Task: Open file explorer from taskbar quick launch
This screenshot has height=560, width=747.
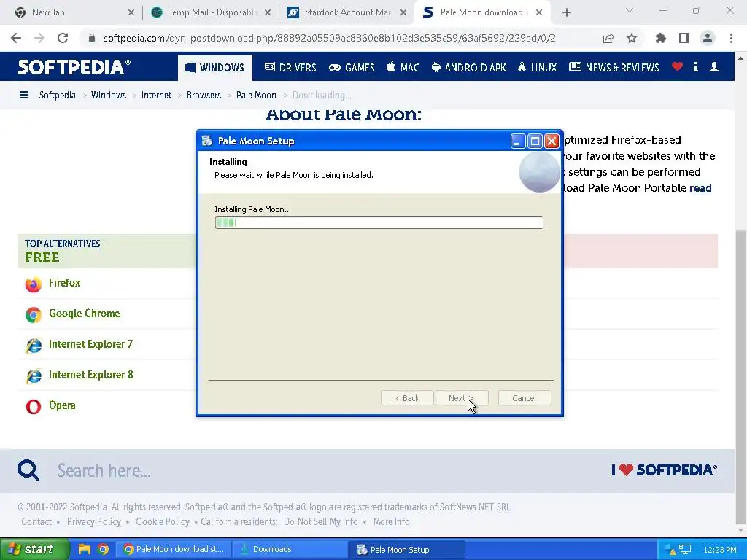Action: (85, 549)
